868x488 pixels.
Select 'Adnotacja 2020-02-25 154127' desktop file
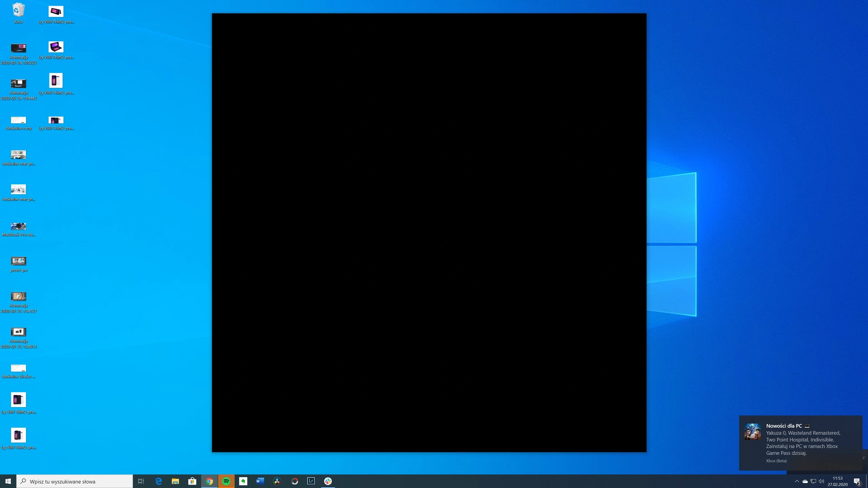tap(19, 302)
